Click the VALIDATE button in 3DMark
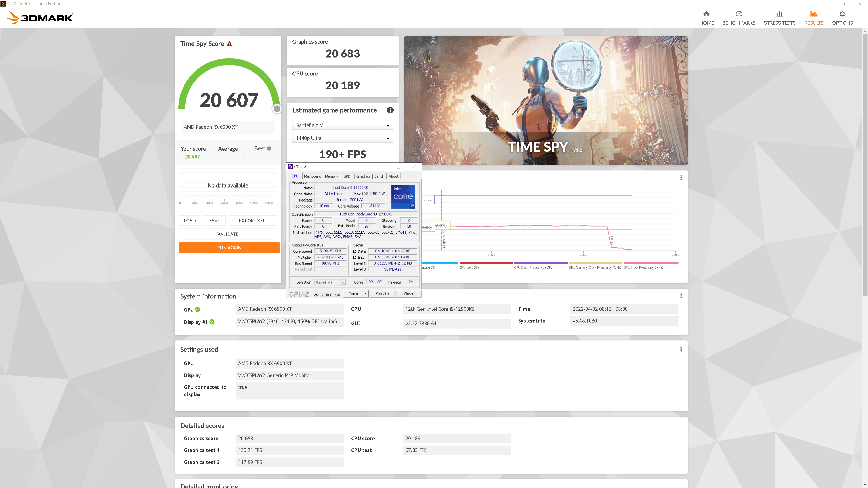 tap(228, 234)
